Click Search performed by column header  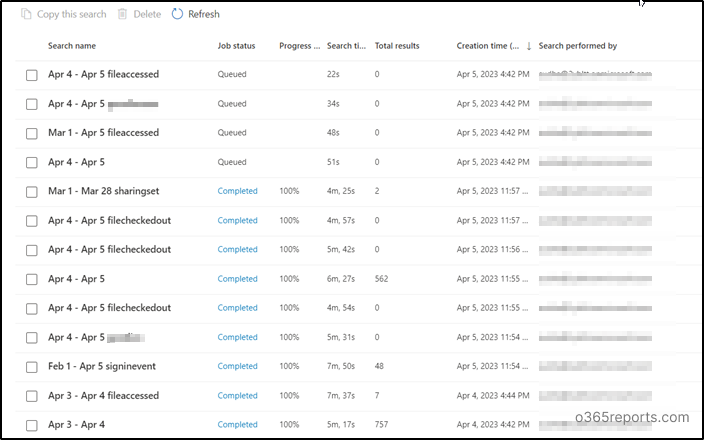(x=578, y=46)
